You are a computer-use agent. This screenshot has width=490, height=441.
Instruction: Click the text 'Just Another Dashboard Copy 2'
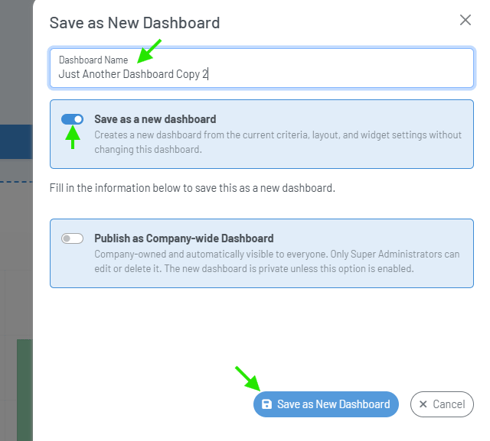133,74
